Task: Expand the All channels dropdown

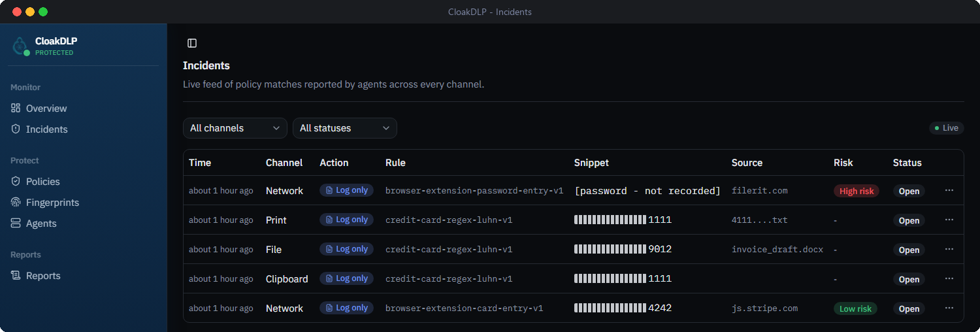Action: 235,128
